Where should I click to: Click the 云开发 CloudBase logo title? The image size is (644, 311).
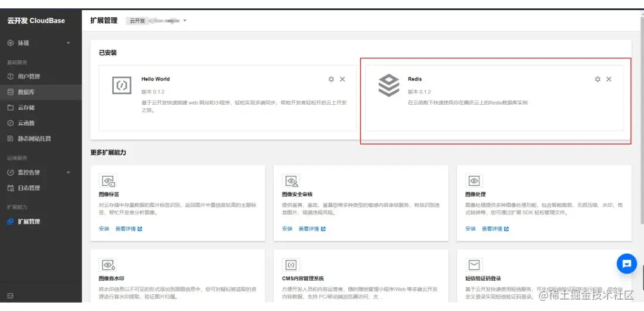(x=36, y=20)
